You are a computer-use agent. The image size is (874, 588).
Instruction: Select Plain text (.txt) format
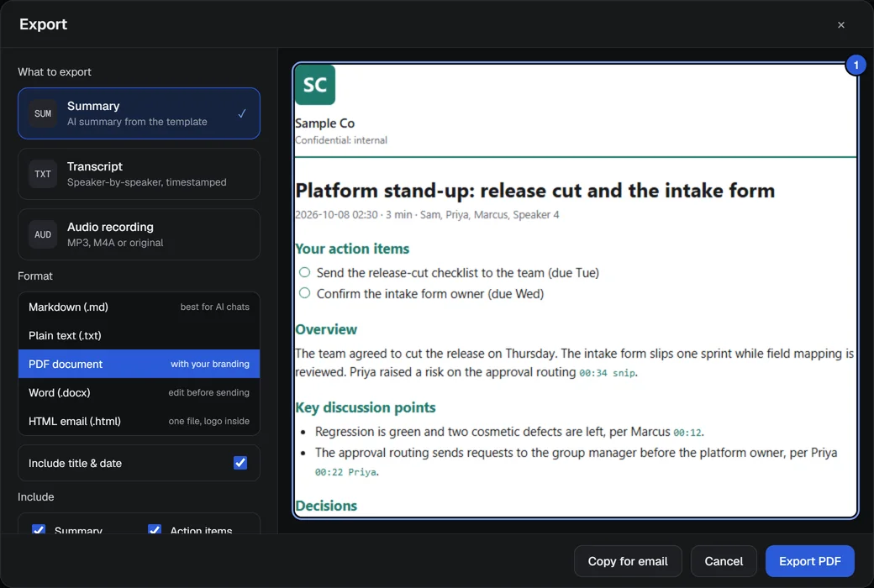[139, 335]
